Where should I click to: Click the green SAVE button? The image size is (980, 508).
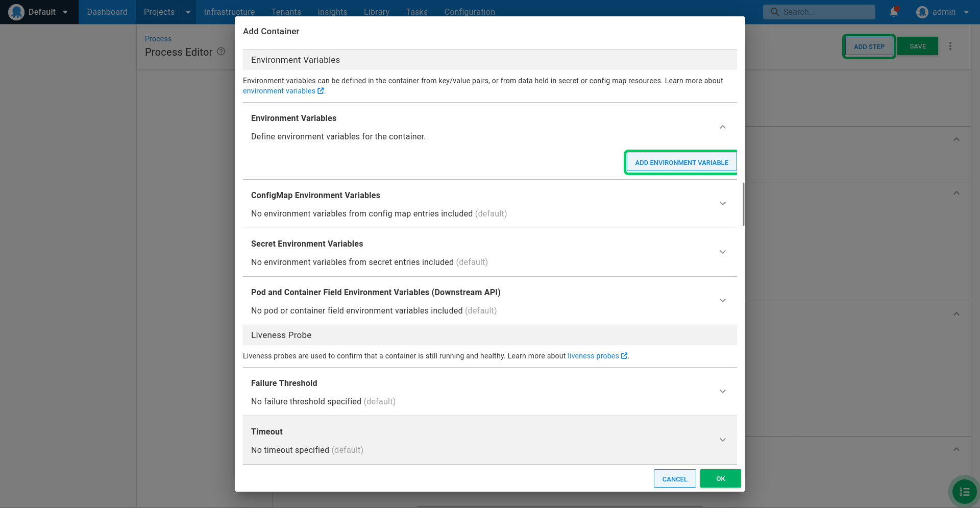pos(918,46)
